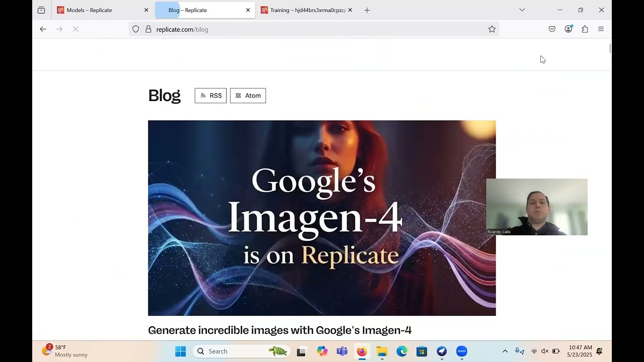Open Wi-Fi network settings in tray
This screenshot has height=362, width=644.
[x=534, y=351]
